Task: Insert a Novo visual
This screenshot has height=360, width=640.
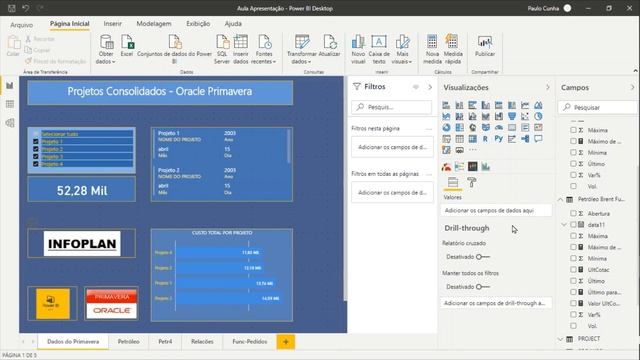Action: coord(358,49)
